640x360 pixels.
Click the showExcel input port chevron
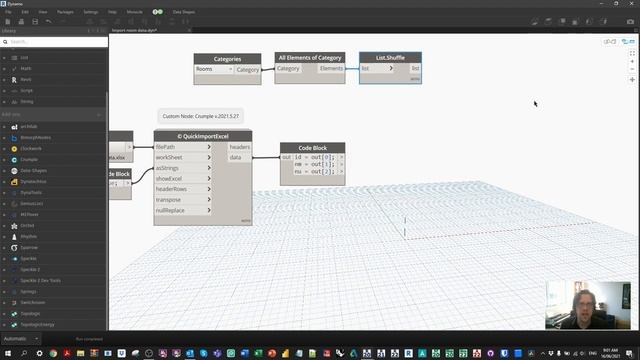click(209, 179)
